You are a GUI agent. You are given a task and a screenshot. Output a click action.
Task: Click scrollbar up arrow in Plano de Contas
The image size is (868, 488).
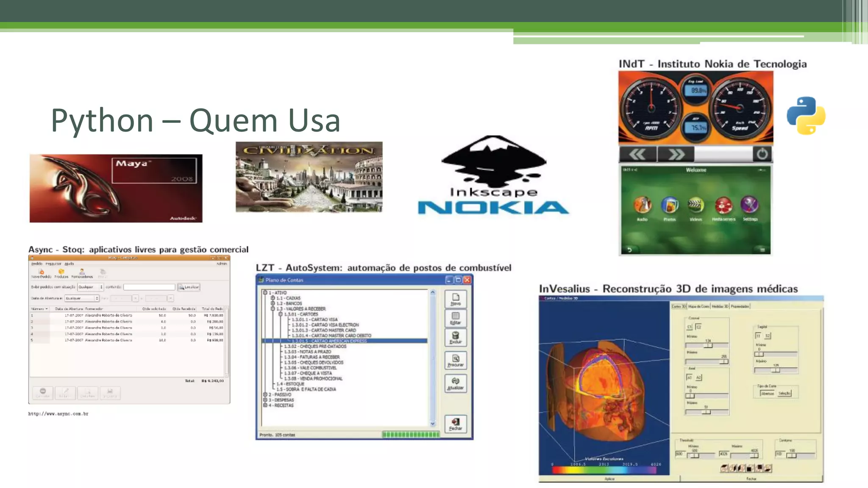coord(433,292)
